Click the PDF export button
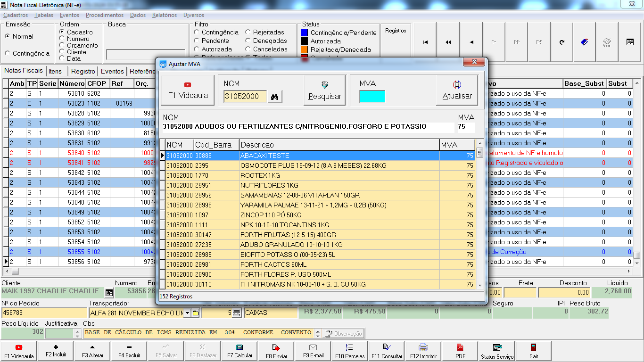 (460, 352)
